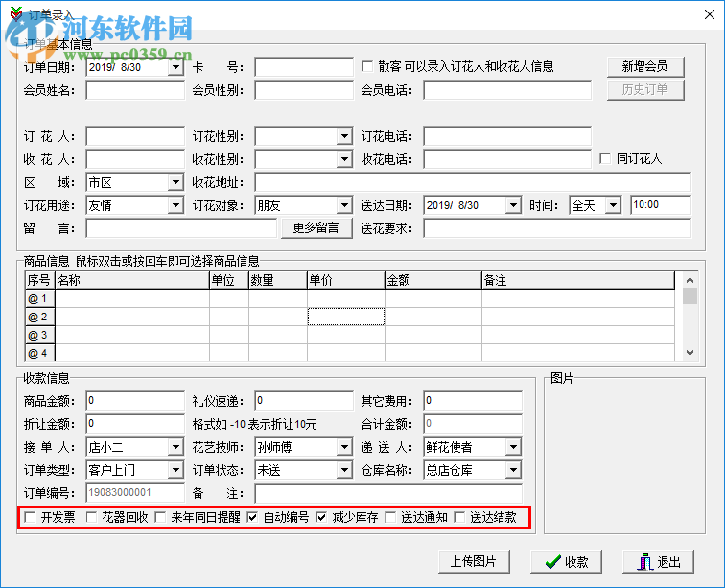
Task: Uncheck the 自动编号 checkbox
Action: [252, 517]
